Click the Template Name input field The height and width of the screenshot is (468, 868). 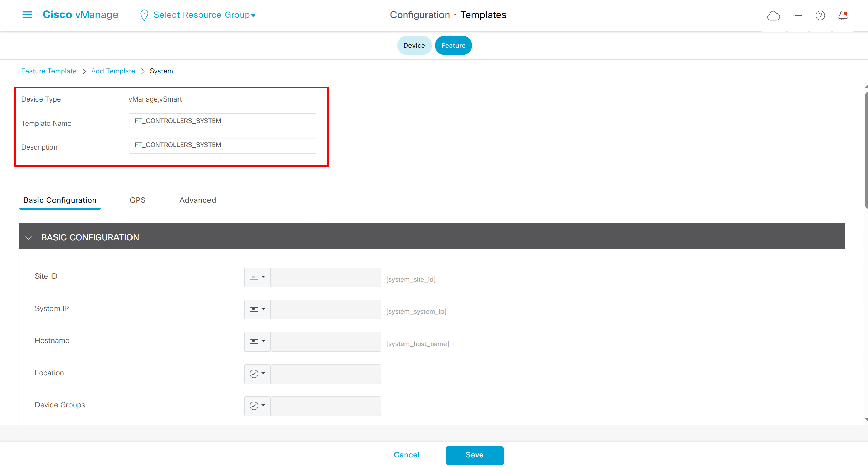click(x=222, y=121)
